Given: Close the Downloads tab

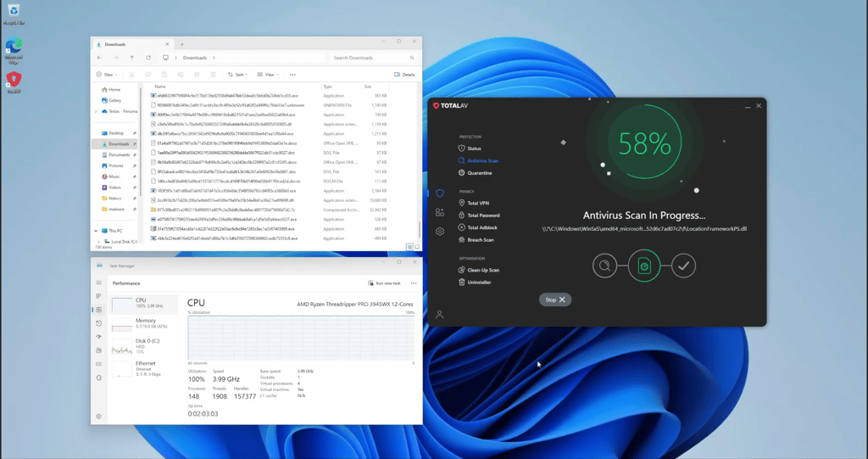Looking at the screenshot, I should click(x=167, y=44).
